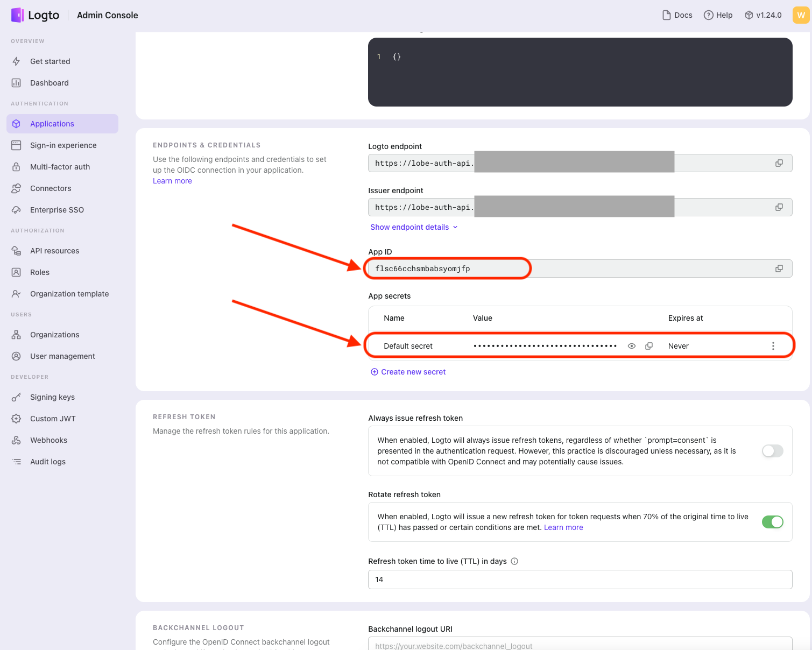Open the Default secret more options menu

(773, 346)
